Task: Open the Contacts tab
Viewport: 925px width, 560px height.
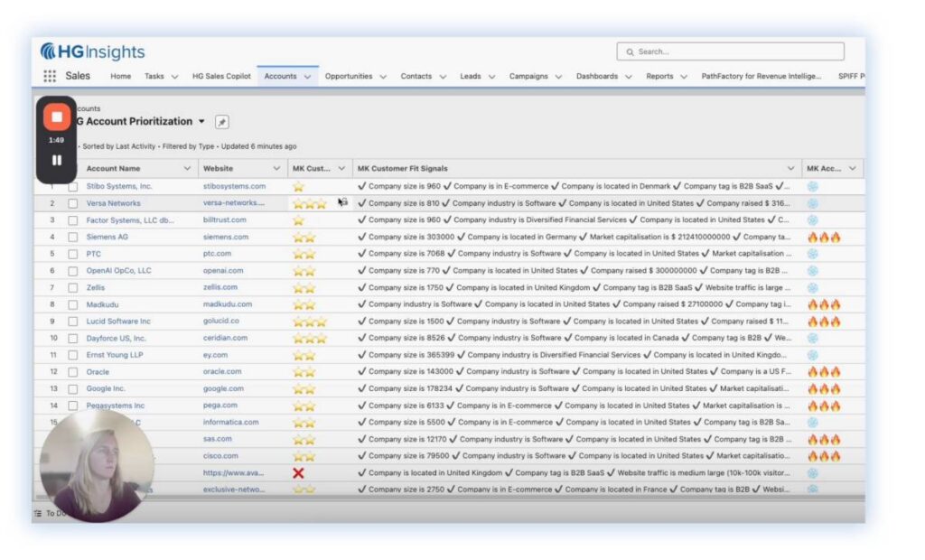Action: [416, 76]
